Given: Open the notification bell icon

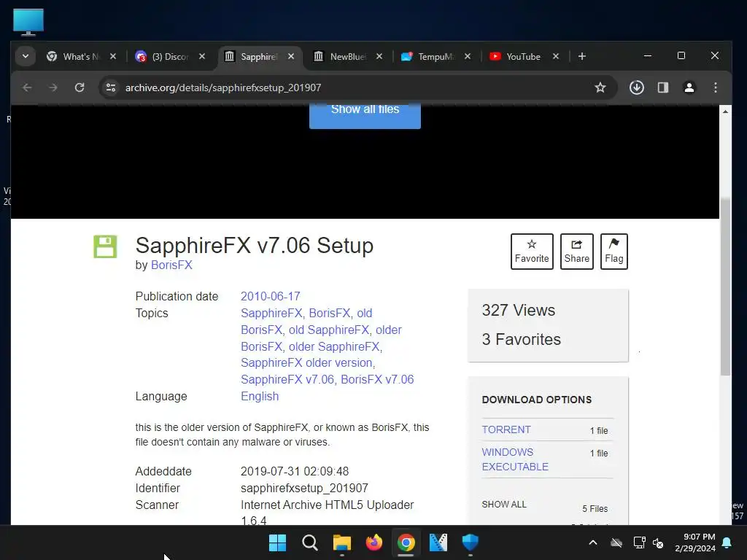Looking at the screenshot, I should click(x=727, y=542).
